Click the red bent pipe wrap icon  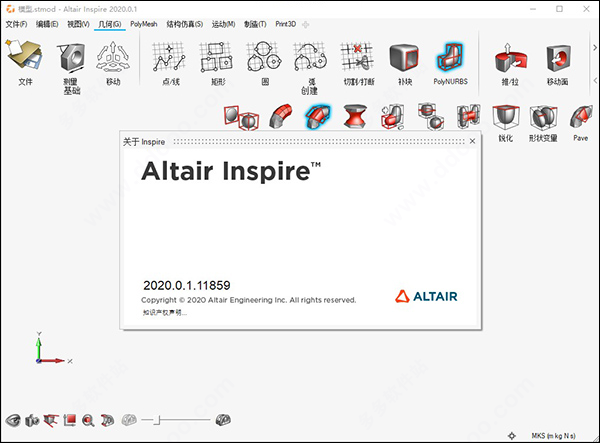pos(281,116)
